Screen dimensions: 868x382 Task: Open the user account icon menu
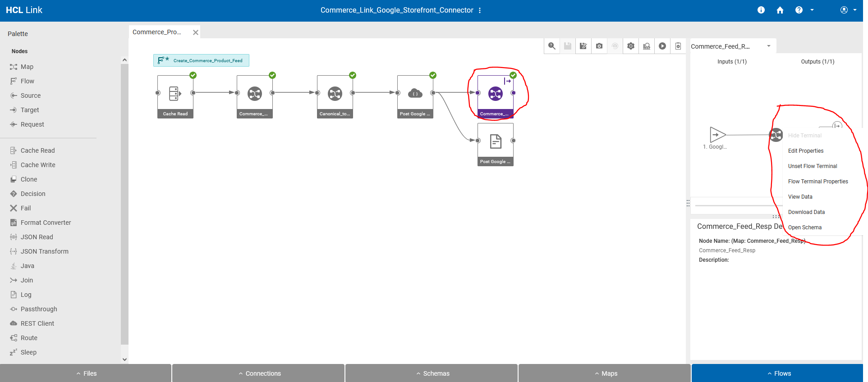844,10
